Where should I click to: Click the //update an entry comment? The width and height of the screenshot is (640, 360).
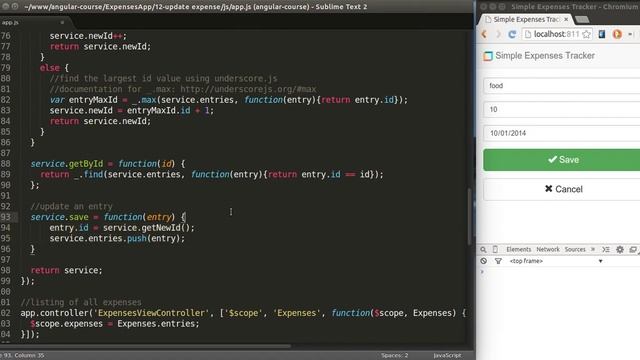coord(71,207)
